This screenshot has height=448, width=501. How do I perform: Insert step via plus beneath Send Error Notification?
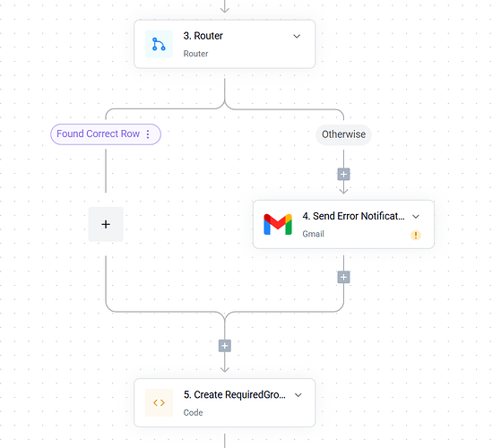point(343,277)
